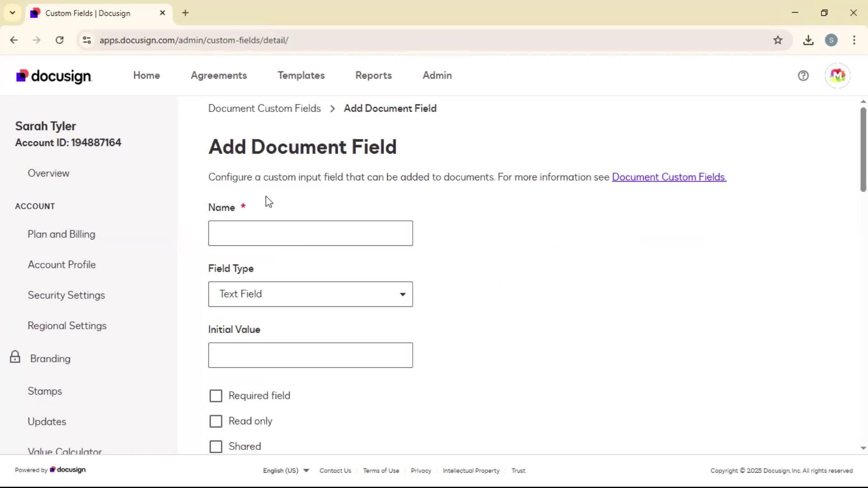Click the Add Document Field breadcrumb text

(x=390, y=108)
